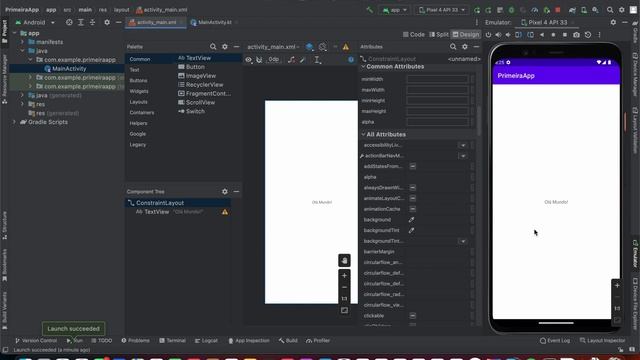Click the emulator Overview square button

point(565,35)
